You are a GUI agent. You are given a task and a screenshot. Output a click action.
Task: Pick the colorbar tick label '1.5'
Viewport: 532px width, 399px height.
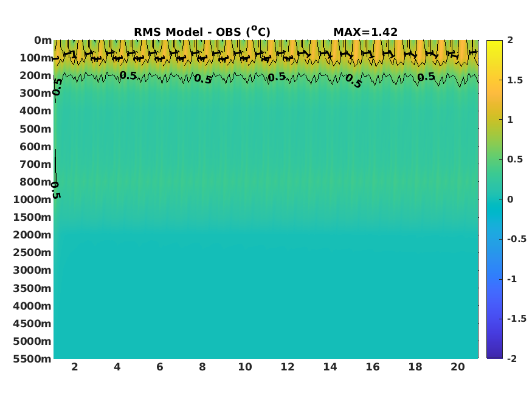(x=515, y=80)
